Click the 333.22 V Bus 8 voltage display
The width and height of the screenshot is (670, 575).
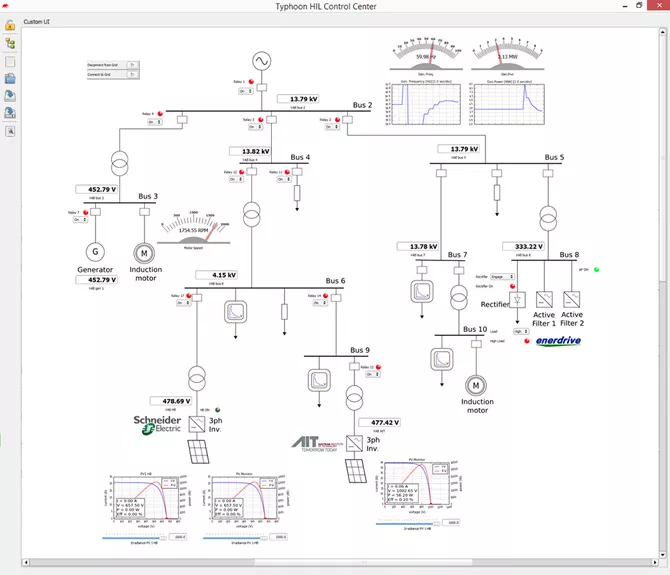coord(523,246)
